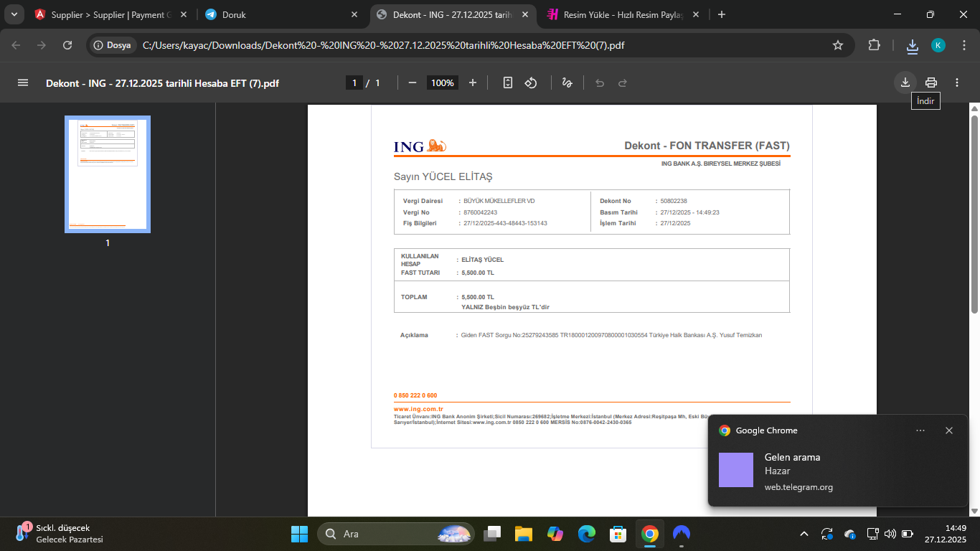The width and height of the screenshot is (980, 551).
Task: Go forward to the next page
Action: point(42,45)
